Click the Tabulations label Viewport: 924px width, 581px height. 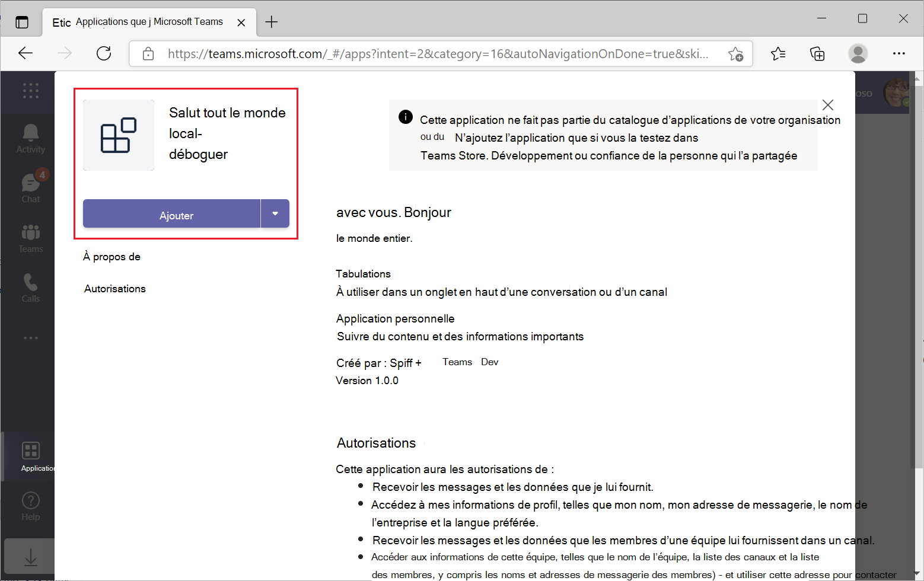pyautogui.click(x=363, y=274)
